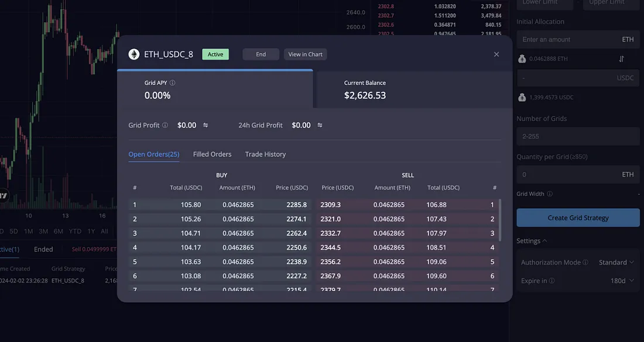The image size is (644, 342).
Task: Focus the ETH 'Enter an amount' field
Action: (578, 39)
